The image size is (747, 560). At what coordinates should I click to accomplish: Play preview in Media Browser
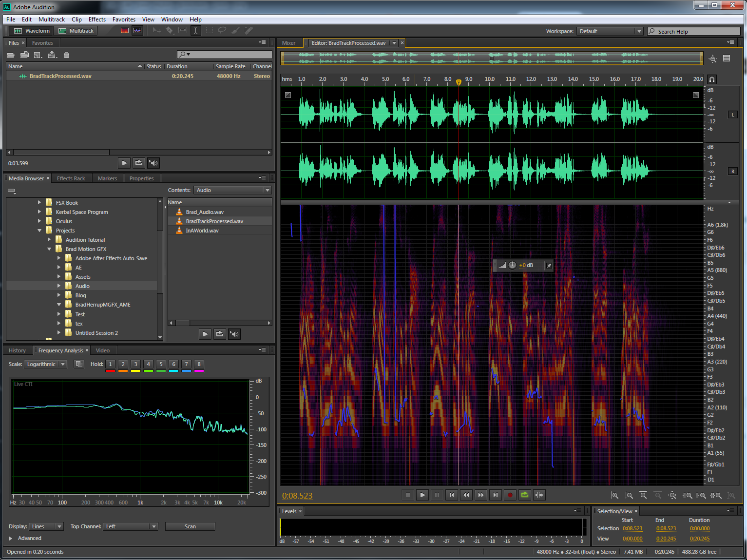(205, 334)
